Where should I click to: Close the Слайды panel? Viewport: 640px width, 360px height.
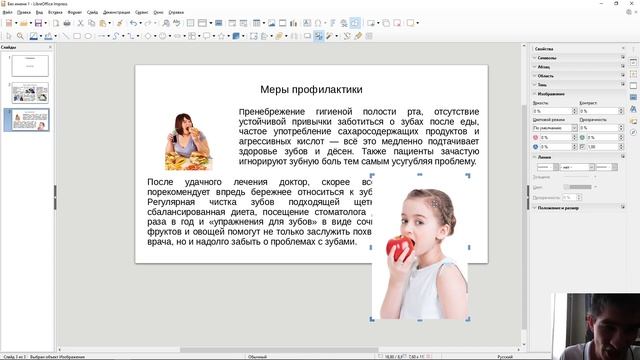pos(50,47)
